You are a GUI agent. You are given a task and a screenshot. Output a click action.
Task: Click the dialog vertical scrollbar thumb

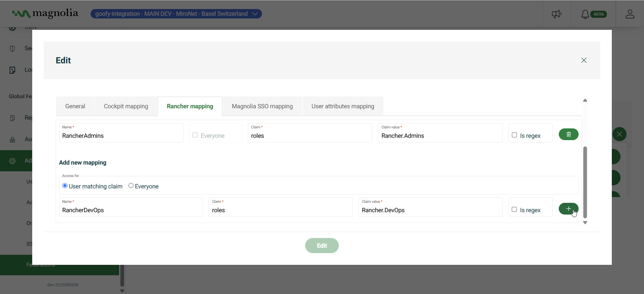coord(585,182)
